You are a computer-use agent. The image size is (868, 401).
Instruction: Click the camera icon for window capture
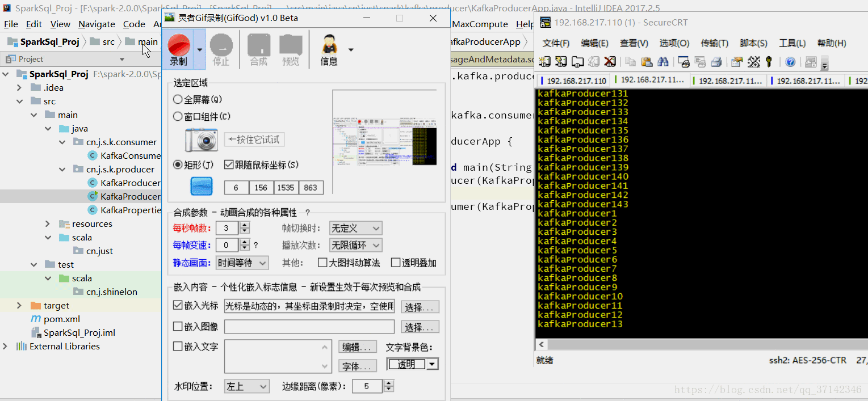[x=201, y=140]
